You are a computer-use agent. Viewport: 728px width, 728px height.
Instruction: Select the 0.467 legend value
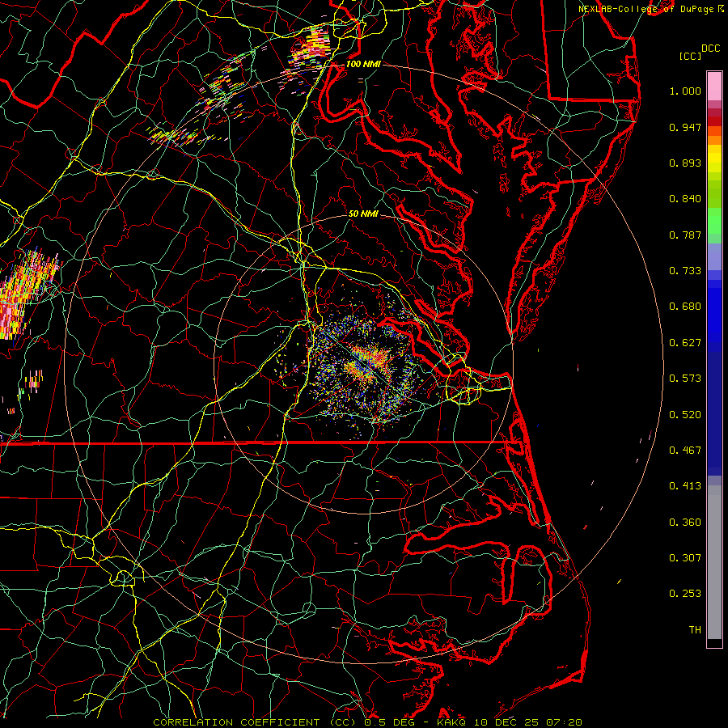685,451
